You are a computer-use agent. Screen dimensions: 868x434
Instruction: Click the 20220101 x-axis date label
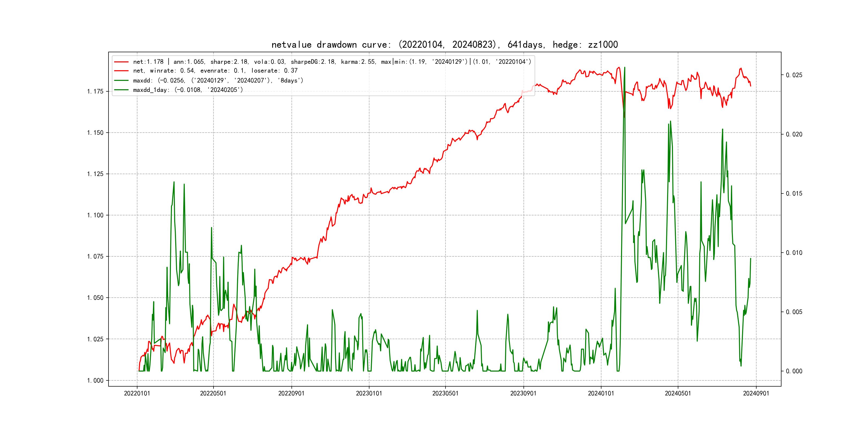click(137, 394)
